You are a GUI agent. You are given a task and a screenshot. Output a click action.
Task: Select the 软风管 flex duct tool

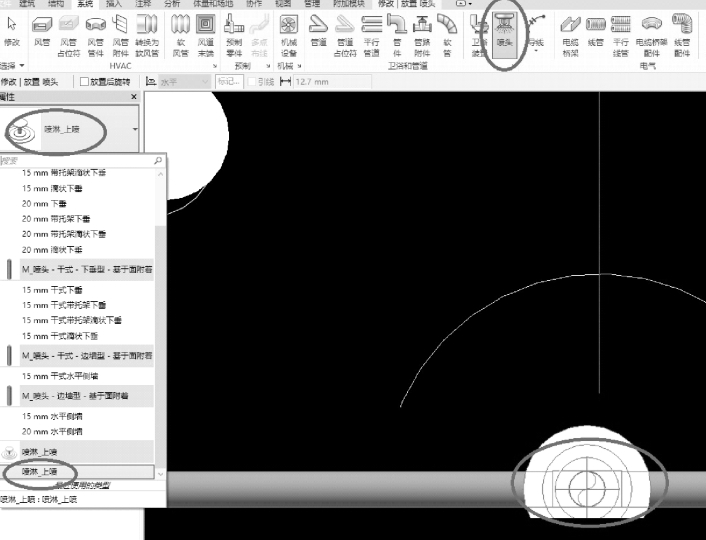tap(180, 35)
